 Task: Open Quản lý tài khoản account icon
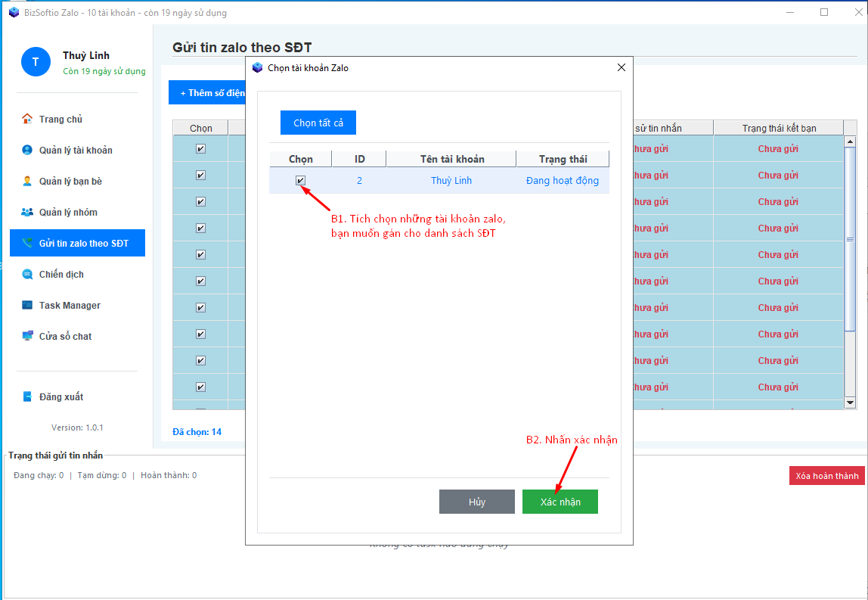27,150
